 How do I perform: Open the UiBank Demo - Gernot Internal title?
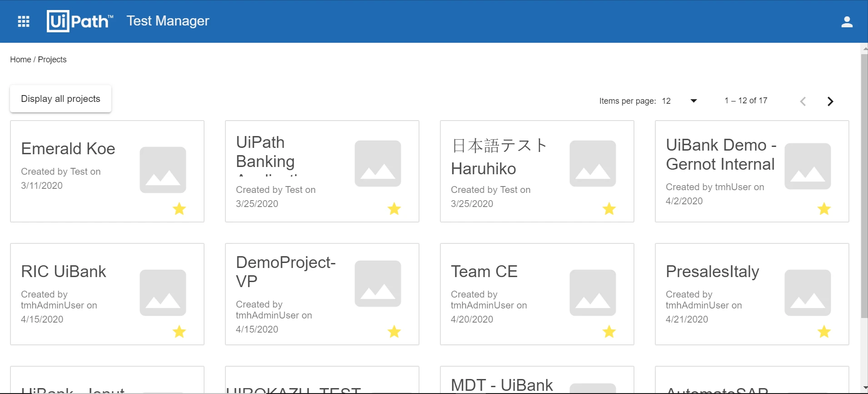pyautogui.click(x=721, y=155)
